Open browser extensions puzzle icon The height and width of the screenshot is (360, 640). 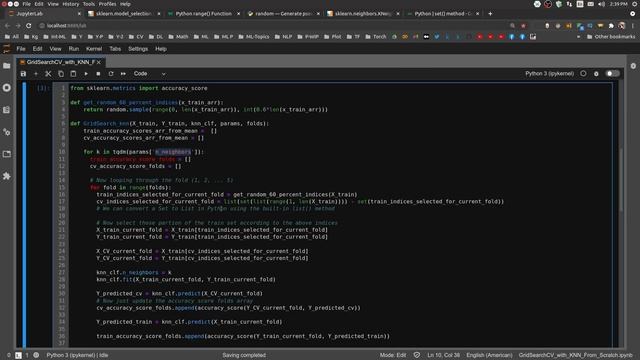[x=611, y=25]
